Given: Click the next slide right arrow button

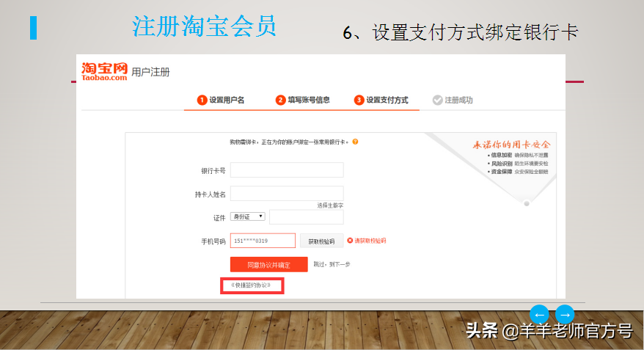Looking at the screenshot, I should (x=565, y=315).
